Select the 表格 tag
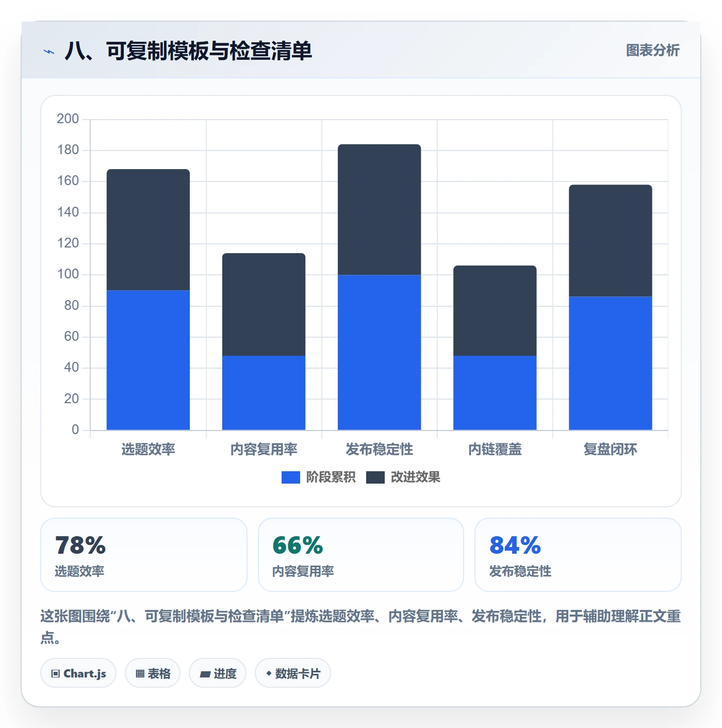 (x=153, y=673)
